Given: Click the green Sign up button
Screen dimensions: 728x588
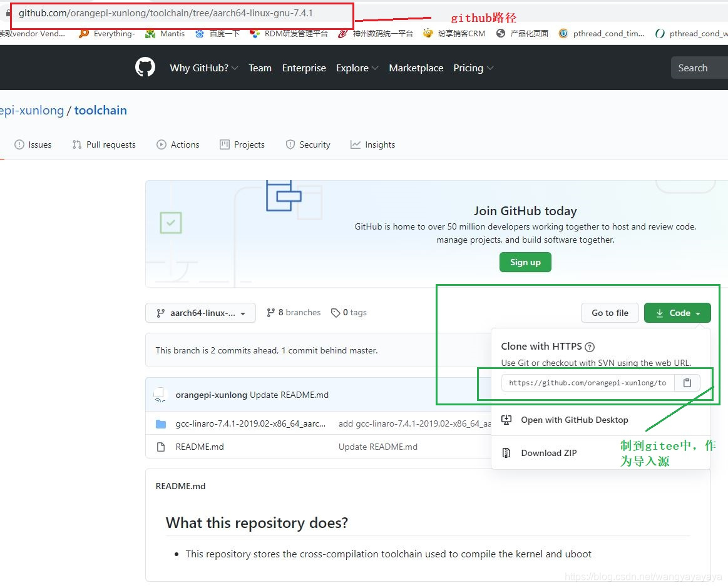Looking at the screenshot, I should click(x=525, y=262).
